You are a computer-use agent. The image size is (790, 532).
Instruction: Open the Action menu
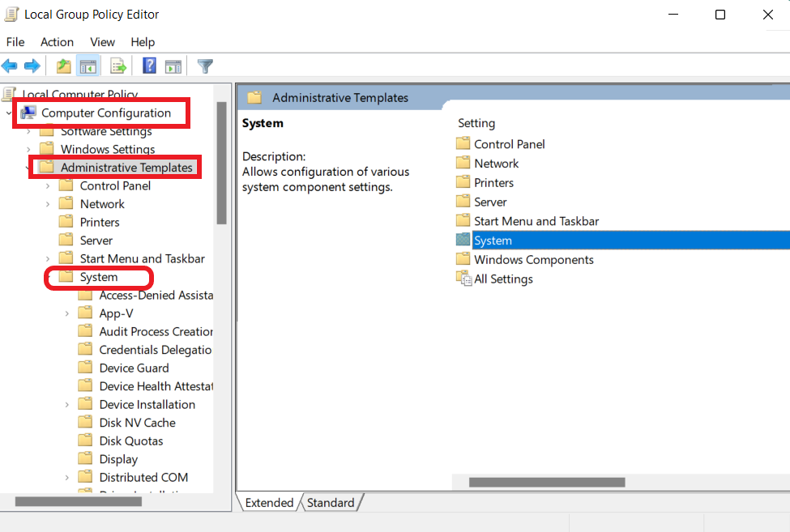pos(57,42)
